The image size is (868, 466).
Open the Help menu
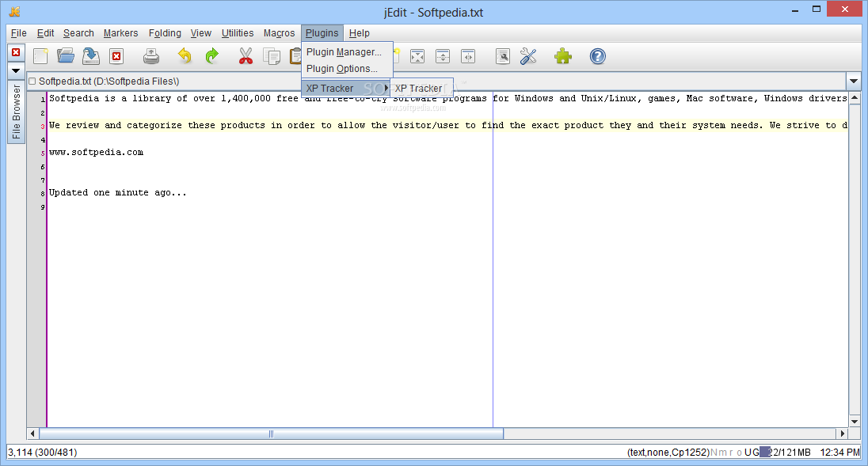pos(360,33)
